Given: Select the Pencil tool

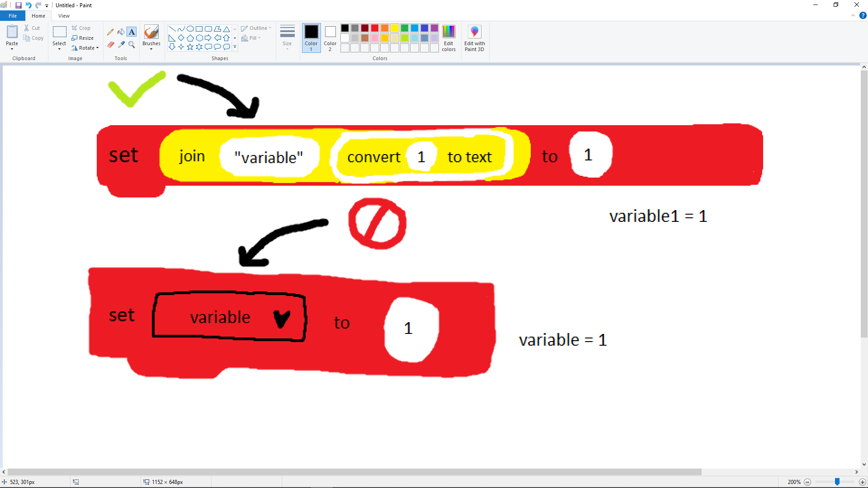Looking at the screenshot, I should pyautogui.click(x=110, y=32).
